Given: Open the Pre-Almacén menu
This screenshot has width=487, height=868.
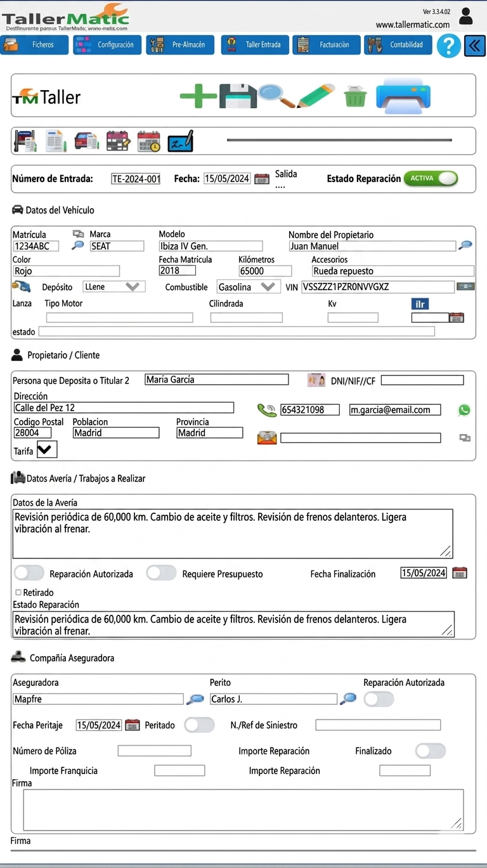Looking at the screenshot, I should coord(180,45).
